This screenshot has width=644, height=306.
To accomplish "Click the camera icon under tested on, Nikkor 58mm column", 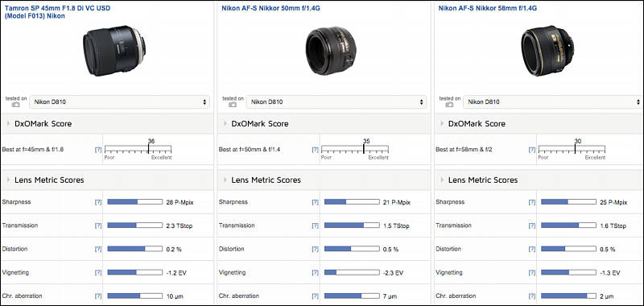I will coord(449,105).
